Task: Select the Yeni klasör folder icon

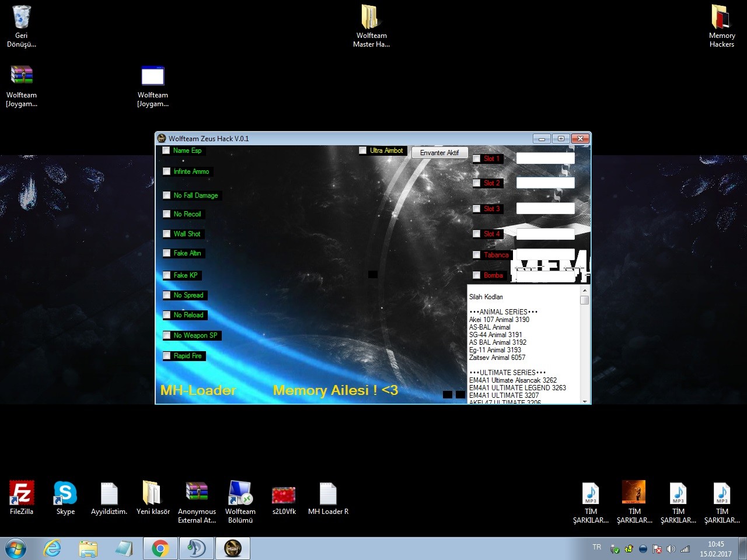Action: coord(153,499)
